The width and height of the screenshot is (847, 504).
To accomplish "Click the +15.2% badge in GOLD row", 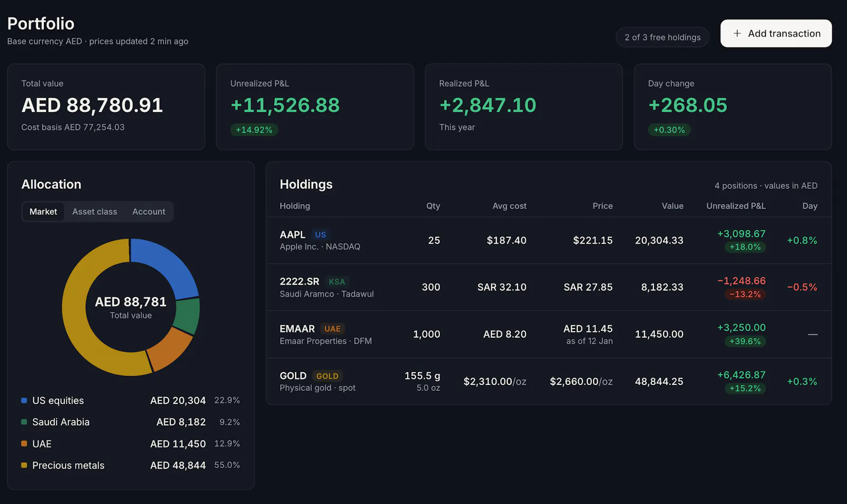I will pyautogui.click(x=745, y=388).
